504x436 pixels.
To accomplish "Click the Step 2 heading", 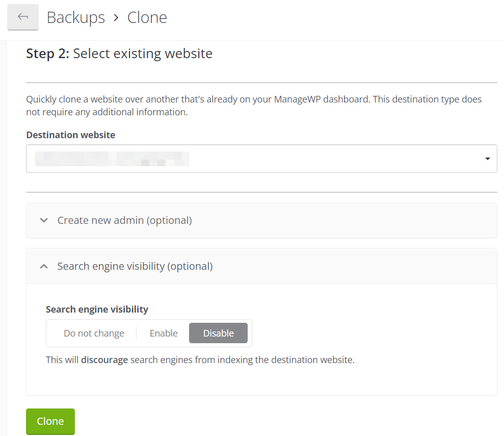I will [x=119, y=54].
